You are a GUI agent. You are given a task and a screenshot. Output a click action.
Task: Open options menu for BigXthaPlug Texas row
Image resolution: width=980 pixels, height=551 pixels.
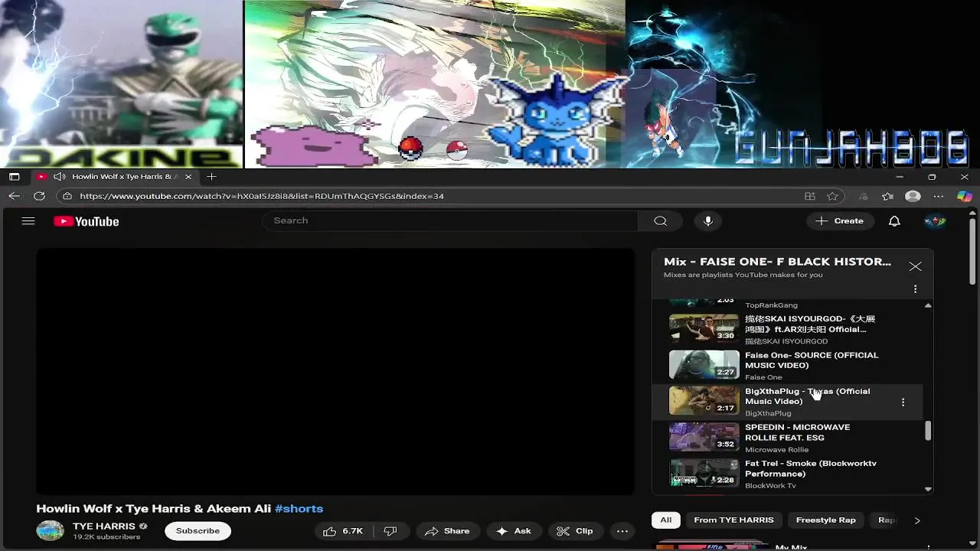(903, 403)
